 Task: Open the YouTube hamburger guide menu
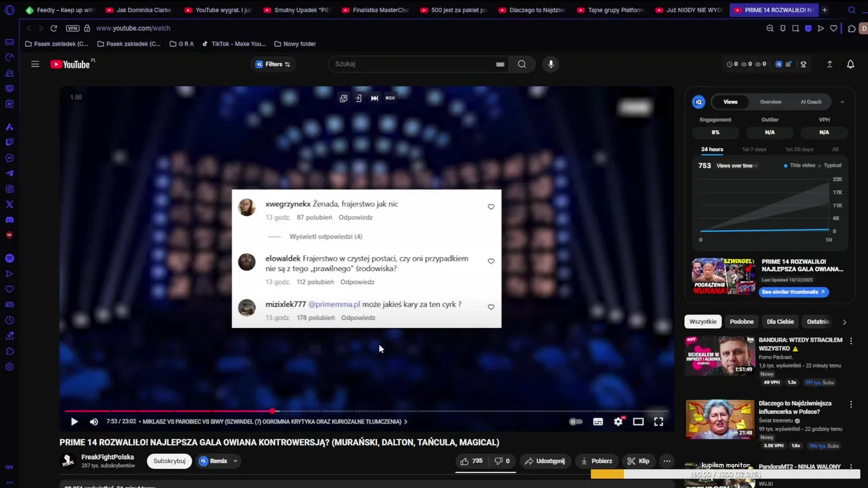point(35,64)
